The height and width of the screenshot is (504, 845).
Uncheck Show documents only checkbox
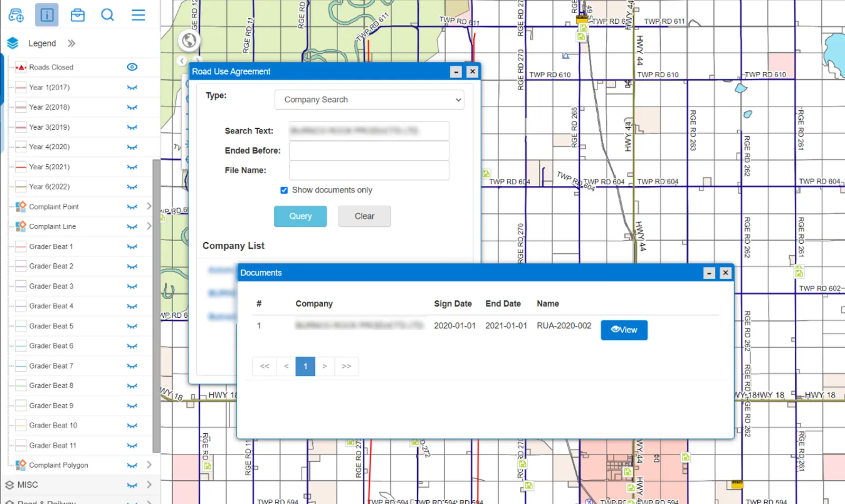284,190
